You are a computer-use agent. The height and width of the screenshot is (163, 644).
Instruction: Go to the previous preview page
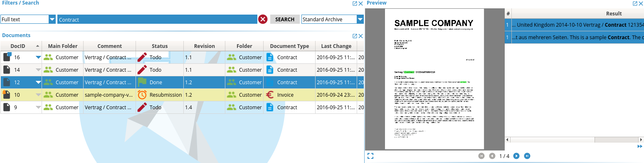[492, 156]
